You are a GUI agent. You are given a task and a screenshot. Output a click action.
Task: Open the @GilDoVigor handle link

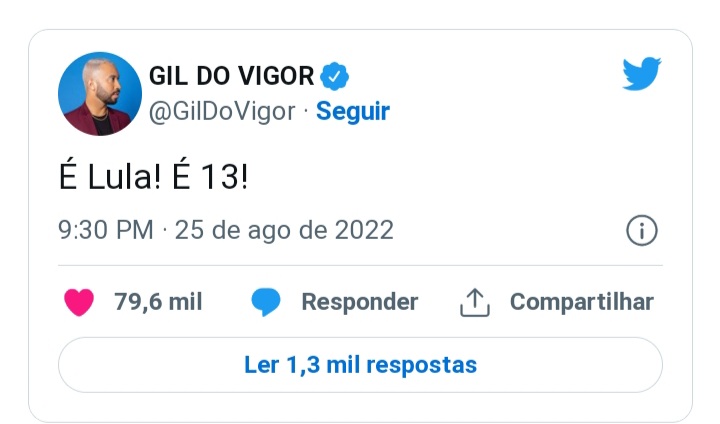coord(222,112)
